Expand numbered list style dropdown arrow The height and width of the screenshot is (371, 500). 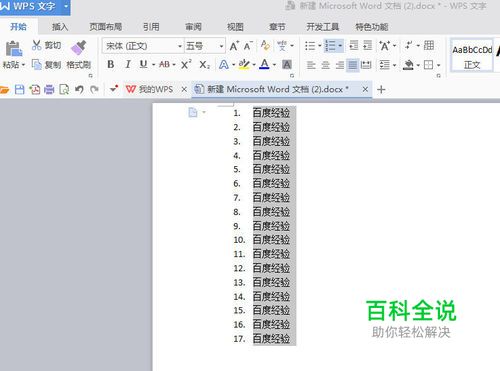coord(340,46)
